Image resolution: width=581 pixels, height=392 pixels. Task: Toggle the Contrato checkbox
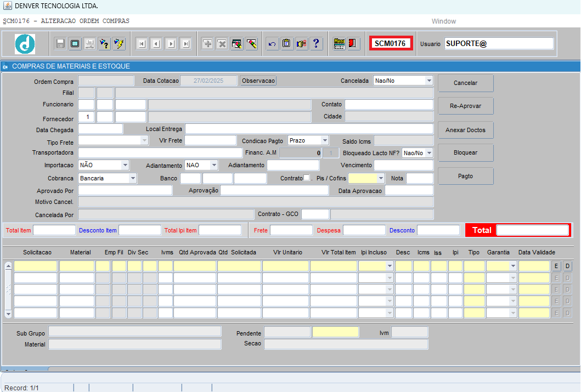click(x=307, y=178)
